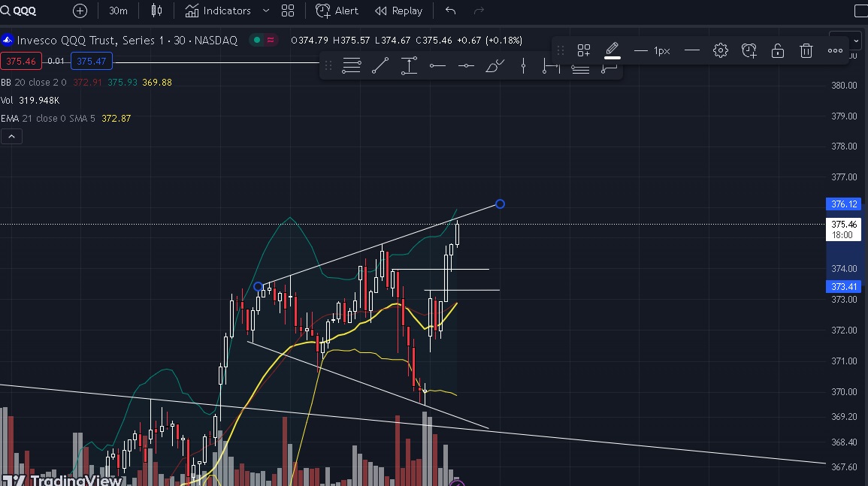Open the QQQ symbol search
The image size is (868, 486).
pyautogui.click(x=18, y=11)
